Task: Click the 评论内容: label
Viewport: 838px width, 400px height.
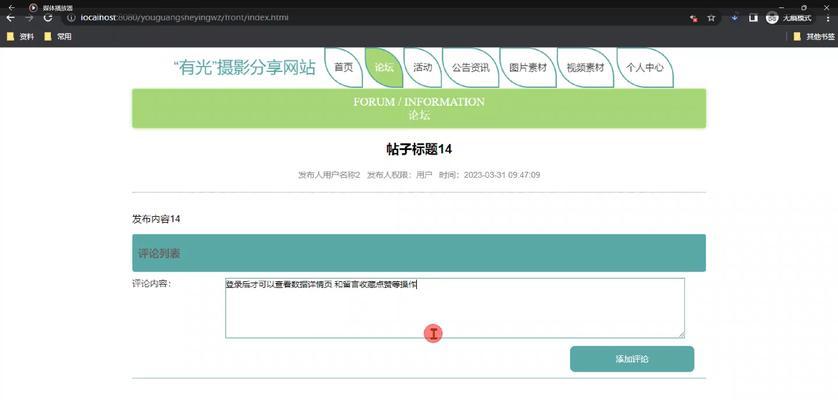Action: tap(151, 284)
